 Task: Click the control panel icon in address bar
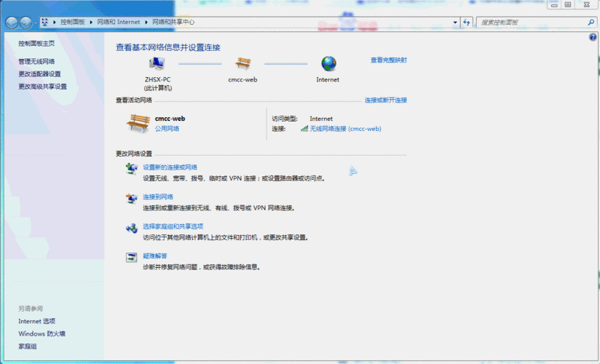pos(44,22)
